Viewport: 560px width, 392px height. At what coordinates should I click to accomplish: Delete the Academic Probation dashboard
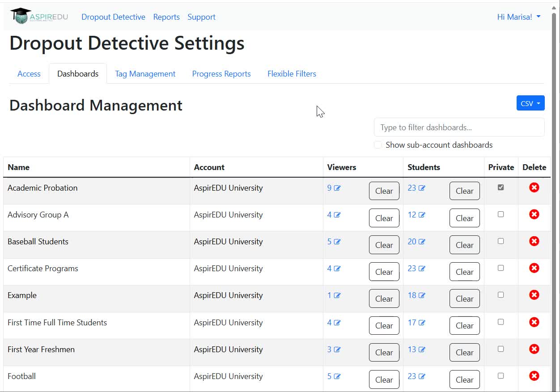[534, 187]
